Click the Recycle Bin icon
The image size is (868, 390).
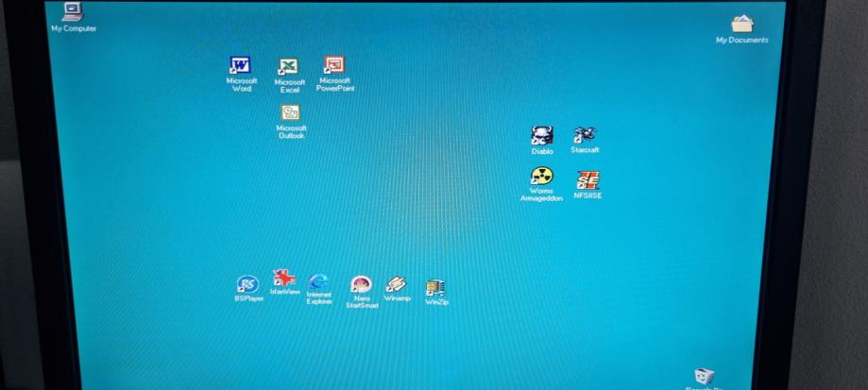[704, 377]
